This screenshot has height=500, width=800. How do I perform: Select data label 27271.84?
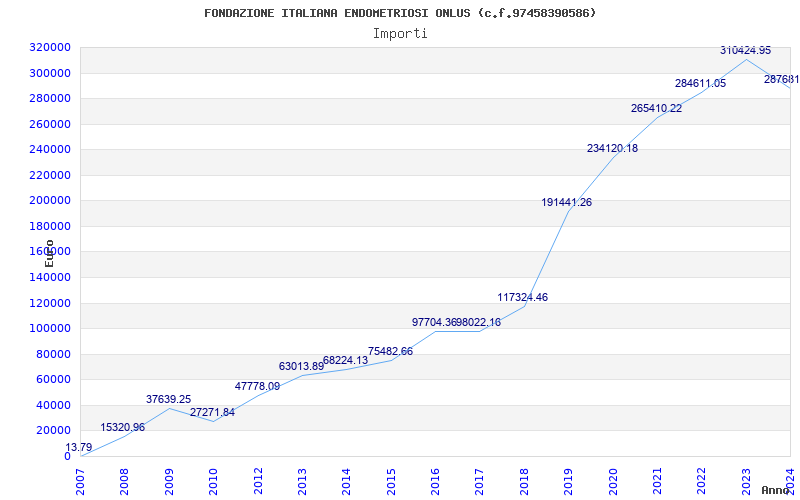click(212, 412)
